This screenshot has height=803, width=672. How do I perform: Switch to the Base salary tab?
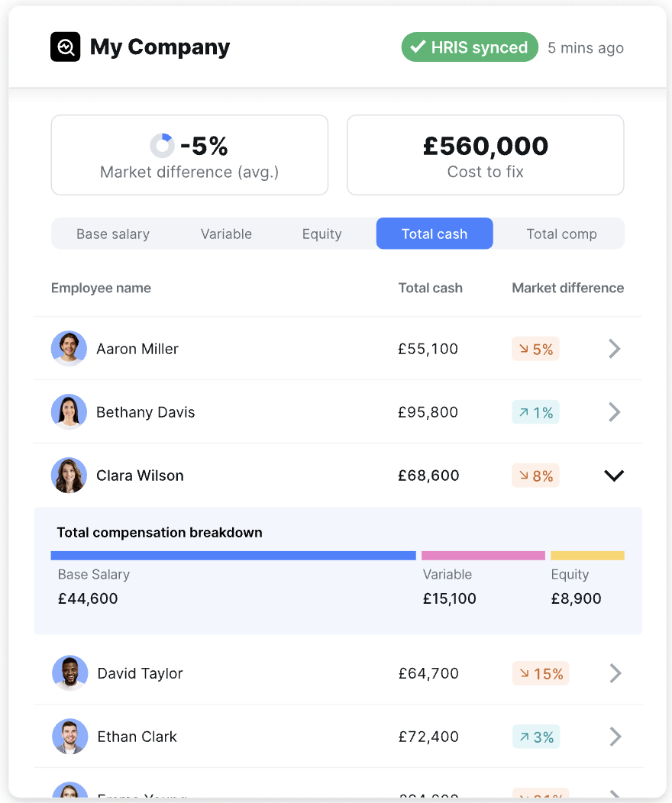[x=113, y=234]
